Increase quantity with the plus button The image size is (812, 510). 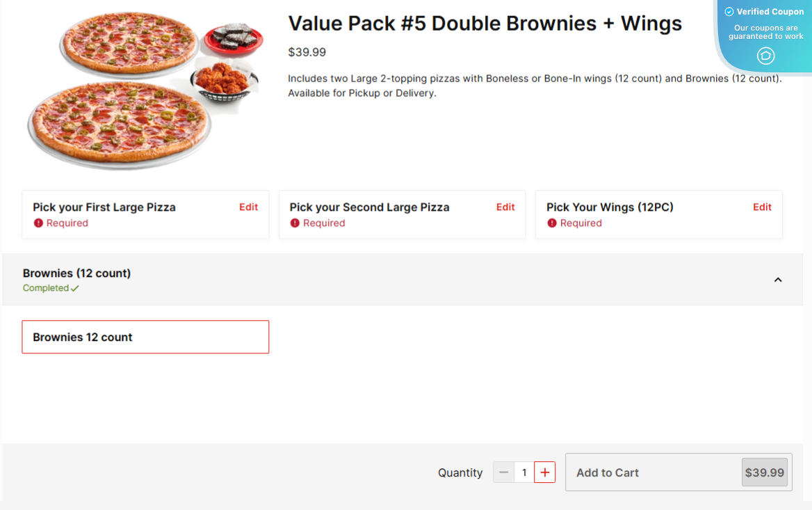pos(544,472)
